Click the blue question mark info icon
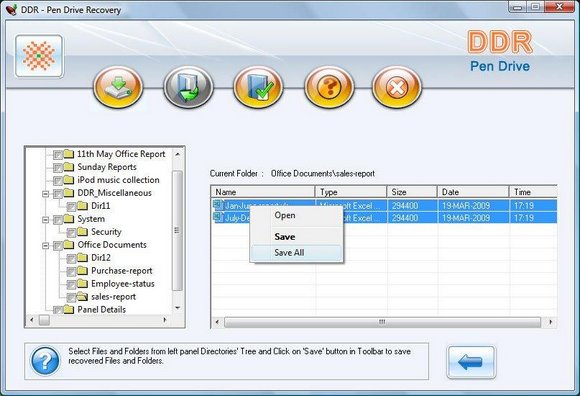This screenshot has height=396, width=580. [45, 361]
